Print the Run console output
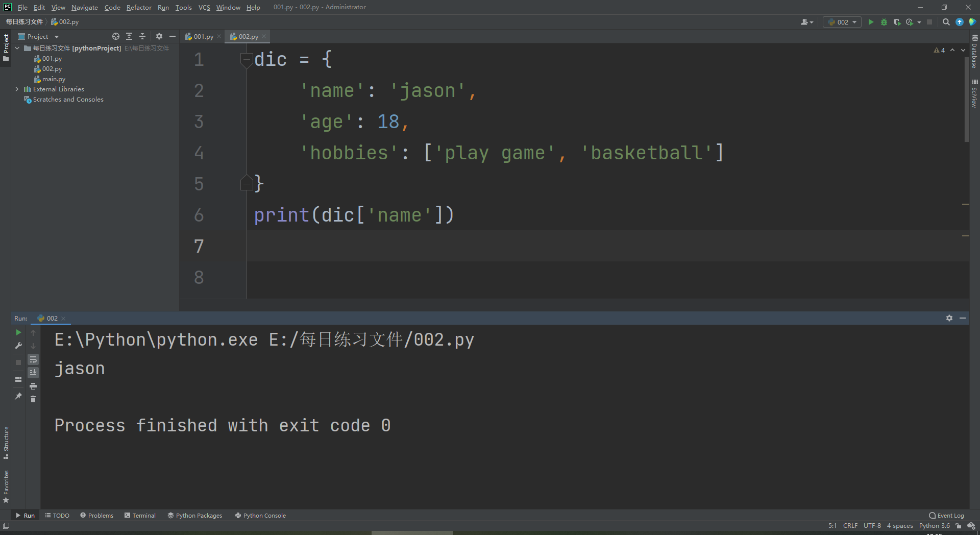The height and width of the screenshot is (535, 980). [x=33, y=386]
